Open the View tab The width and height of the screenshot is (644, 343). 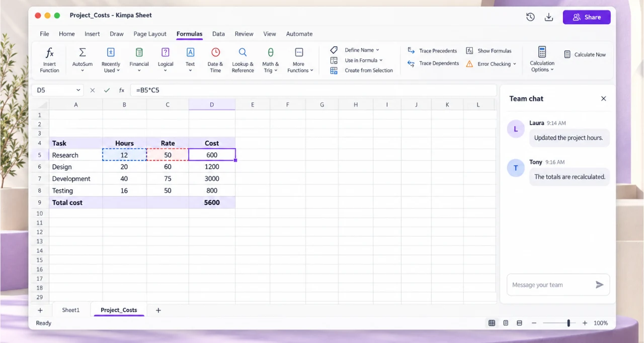click(270, 34)
